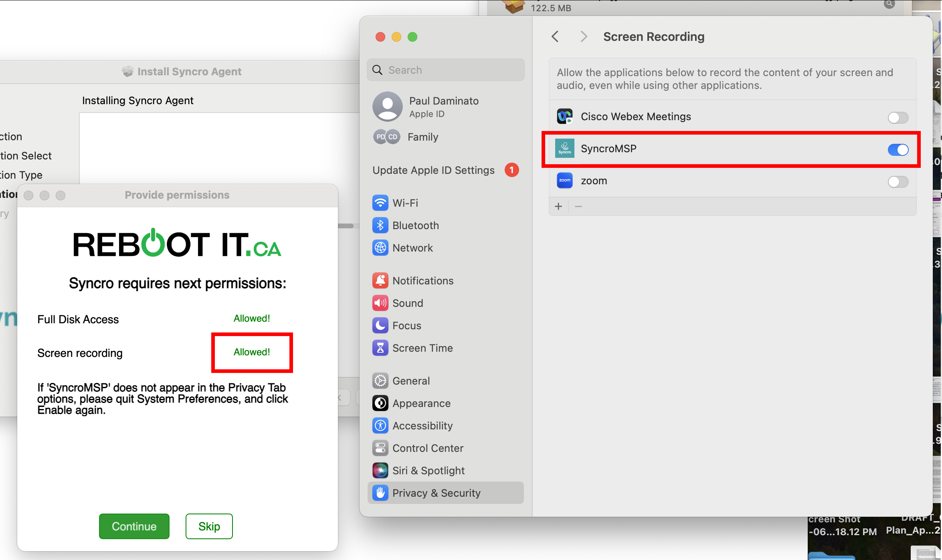Click the plus button to add app
Viewport: 942px width, 560px height.
[x=558, y=207]
